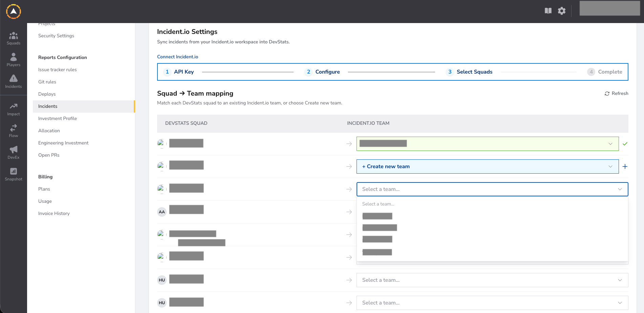Click the Billing section heading
This screenshot has width=644, height=313.
[45, 177]
